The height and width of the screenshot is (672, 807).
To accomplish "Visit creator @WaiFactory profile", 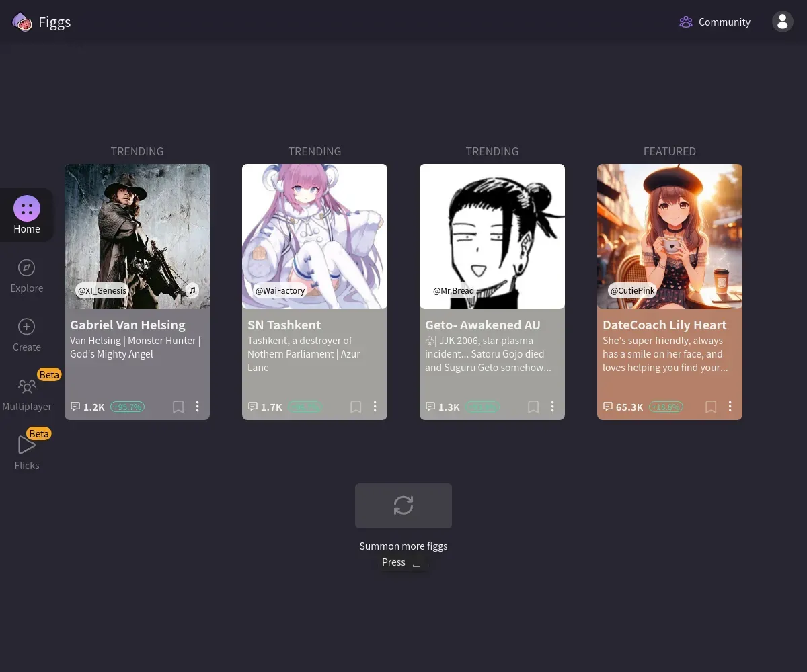I will click(280, 291).
